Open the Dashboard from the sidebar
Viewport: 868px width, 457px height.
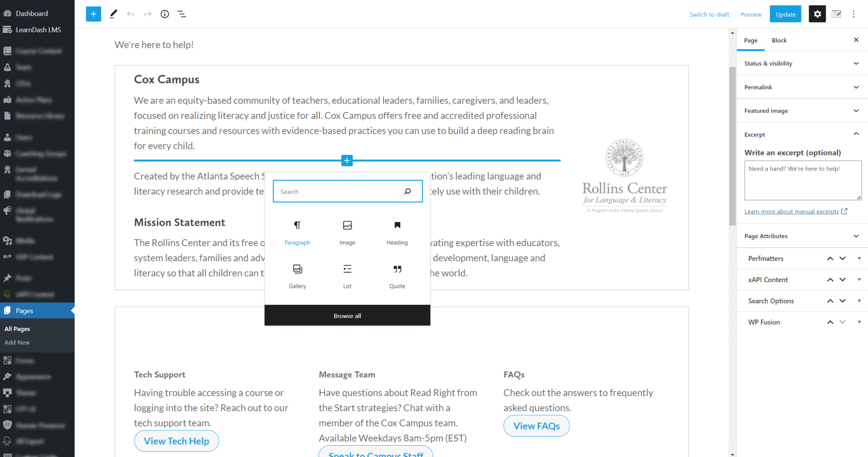click(x=32, y=13)
